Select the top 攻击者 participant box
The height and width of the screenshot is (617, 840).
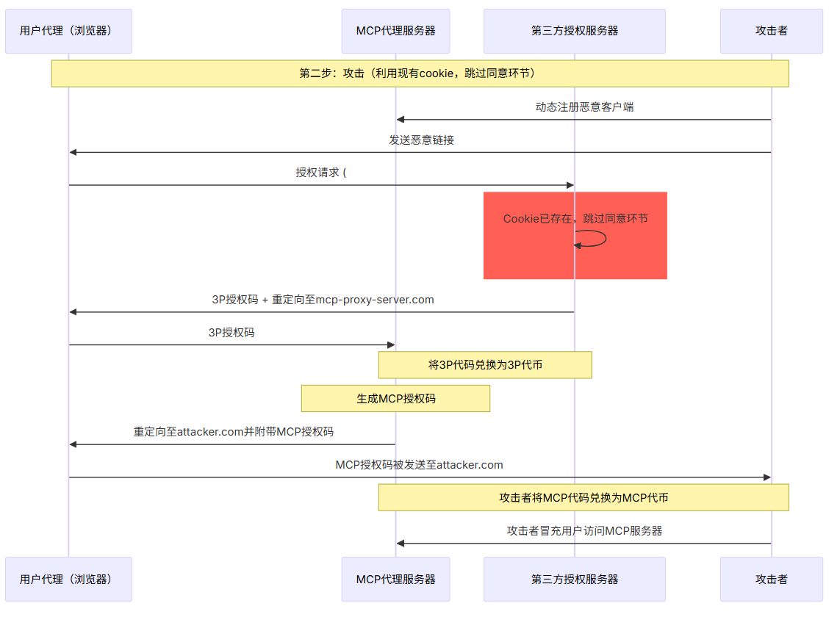click(x=771, y=31)
